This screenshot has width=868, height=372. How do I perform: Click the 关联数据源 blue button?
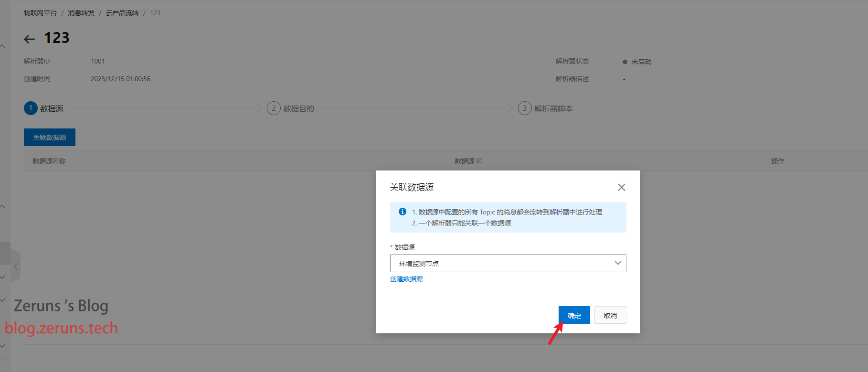coord(50,138)
